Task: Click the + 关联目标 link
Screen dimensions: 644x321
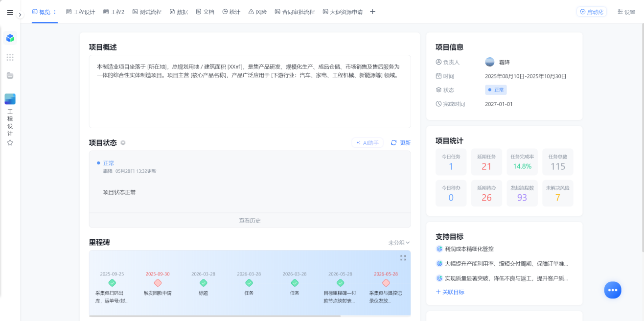Action: click(x=450, y=292)
